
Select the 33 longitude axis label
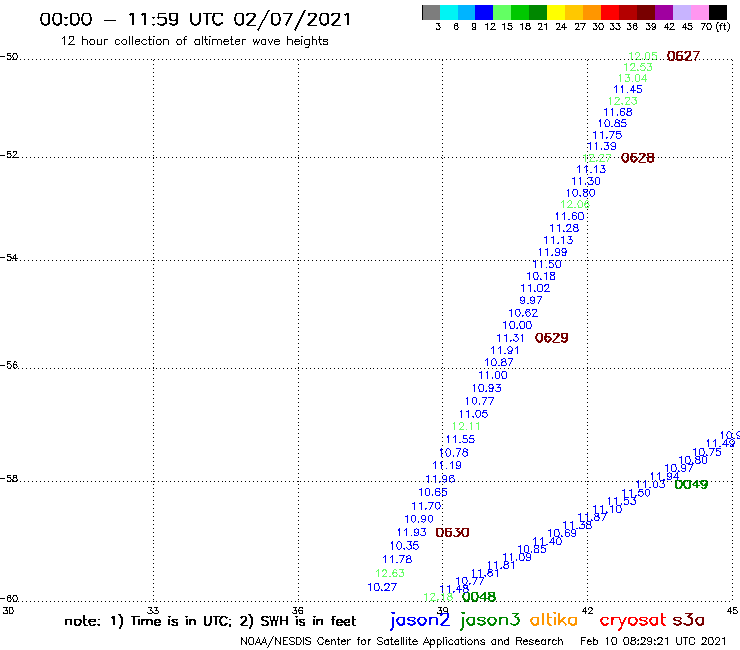153,610
